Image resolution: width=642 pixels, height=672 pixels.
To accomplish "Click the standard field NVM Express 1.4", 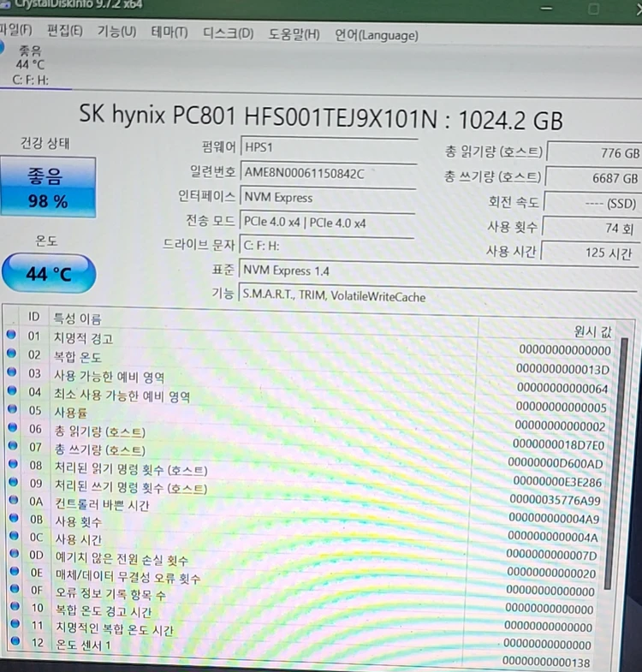I will (x=438, y=271).
